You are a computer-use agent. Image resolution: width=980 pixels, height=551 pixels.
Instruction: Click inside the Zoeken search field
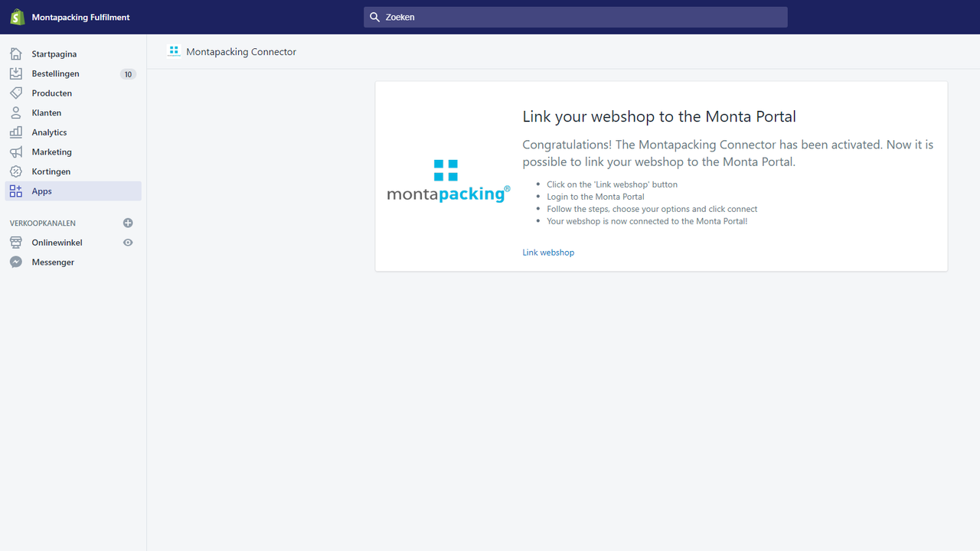click(x=575, y=17)
